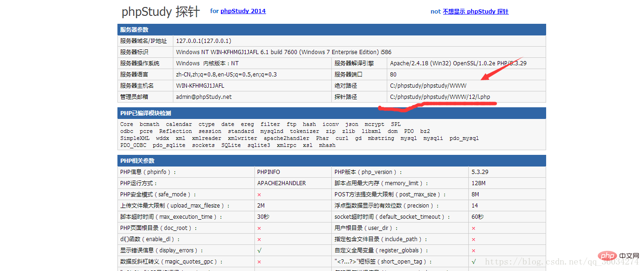The width and height of the screenshot is (644, 271).
Task: Select the Windows 内核版本：NT value
Action: pos(207,63)
